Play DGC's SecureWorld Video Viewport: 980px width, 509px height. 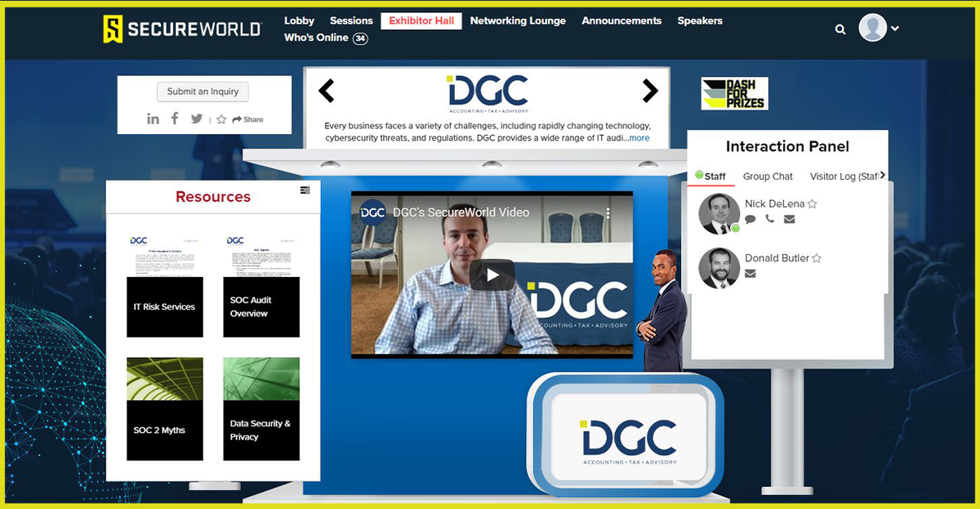click(x=492, y=275)
